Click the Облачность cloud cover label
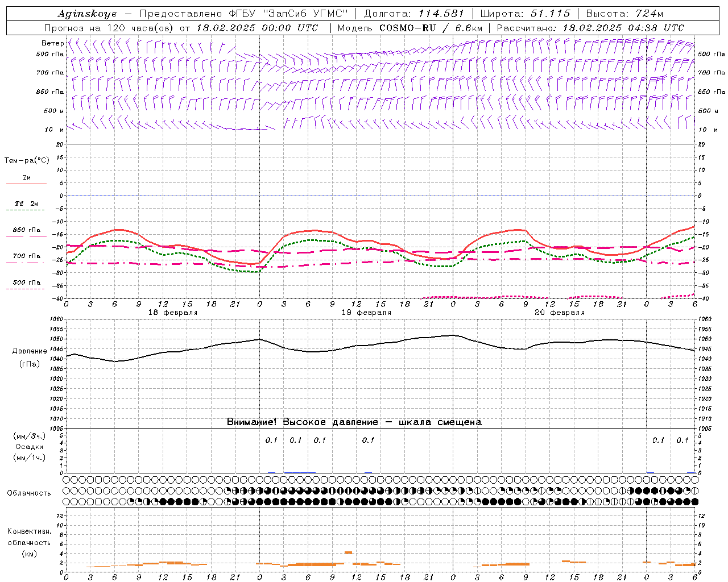 click(29, 493)
